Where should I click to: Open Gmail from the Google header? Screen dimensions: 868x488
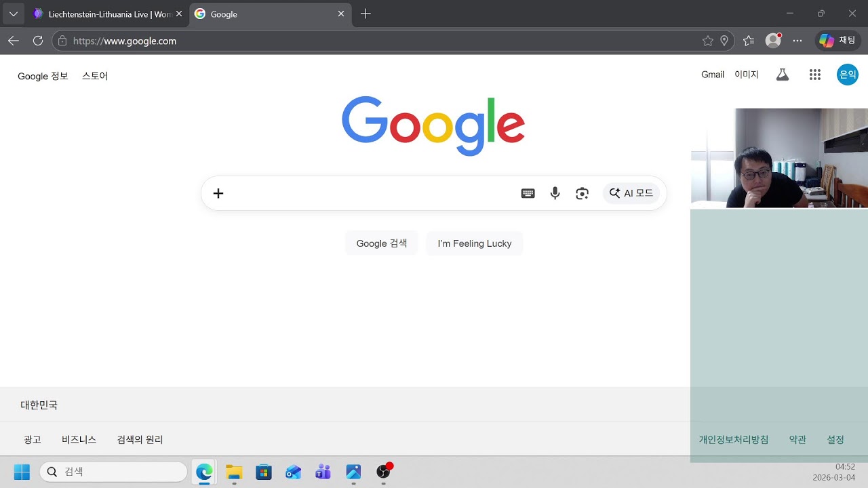point(713,75)
